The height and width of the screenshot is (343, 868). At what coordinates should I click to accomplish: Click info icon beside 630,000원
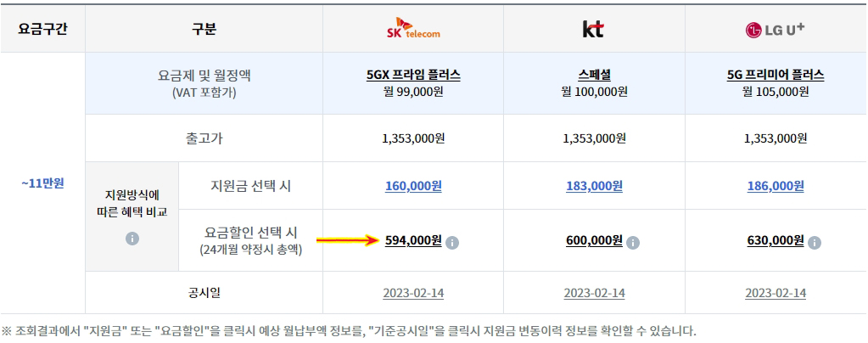(814, 243)
